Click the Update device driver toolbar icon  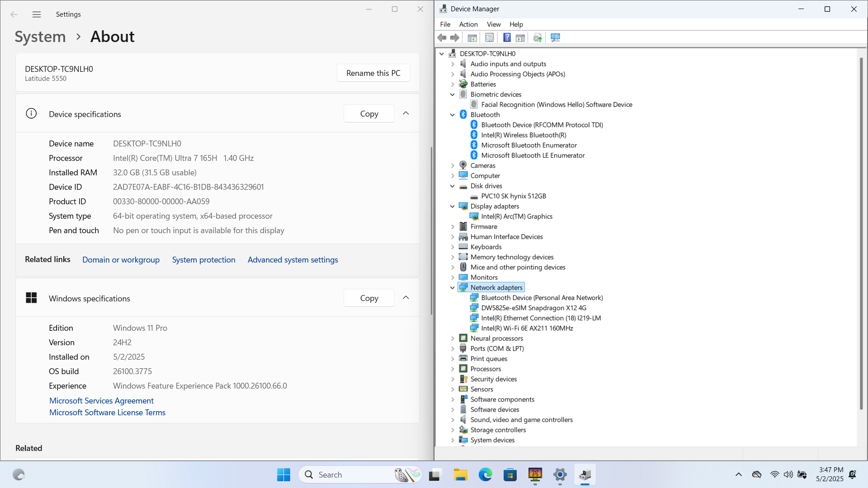click(538, 38)
